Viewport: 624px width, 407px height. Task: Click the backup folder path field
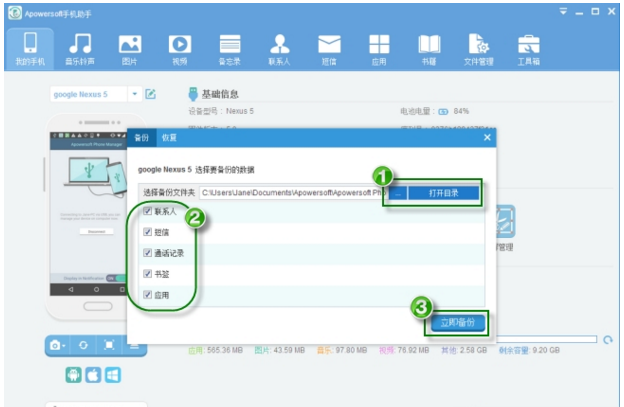pos(292,193)
